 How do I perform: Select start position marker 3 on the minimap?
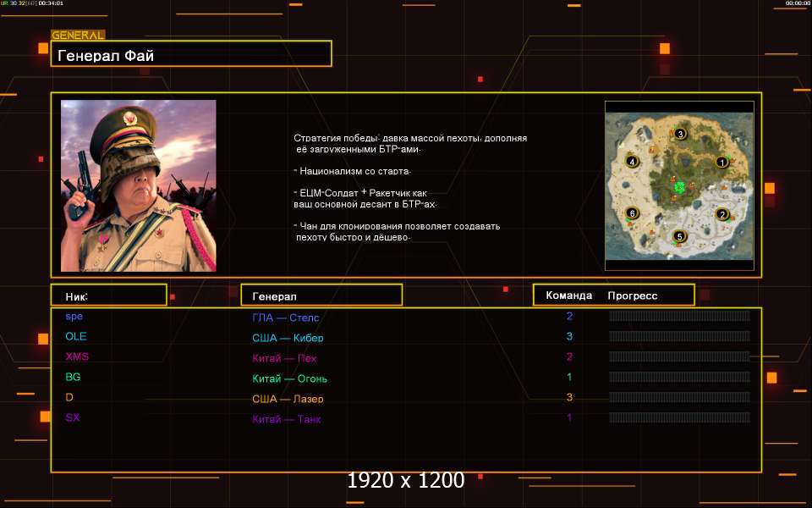680,134
